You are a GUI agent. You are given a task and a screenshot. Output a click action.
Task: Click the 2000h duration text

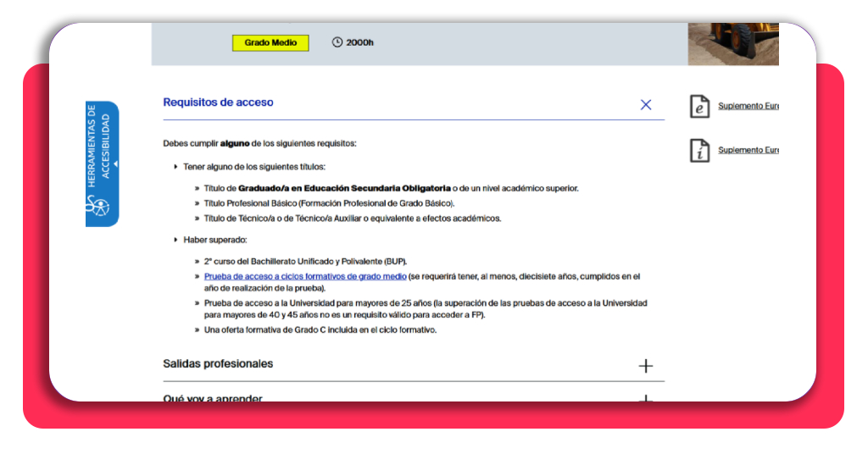[x=359, y=42]
